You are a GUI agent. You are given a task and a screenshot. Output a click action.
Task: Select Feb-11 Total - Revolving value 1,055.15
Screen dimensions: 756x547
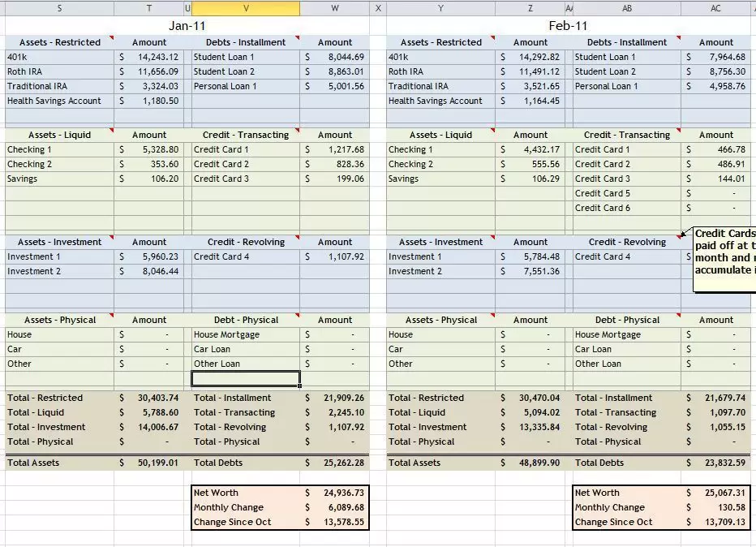pyautogui.click(x=715, y=427)
